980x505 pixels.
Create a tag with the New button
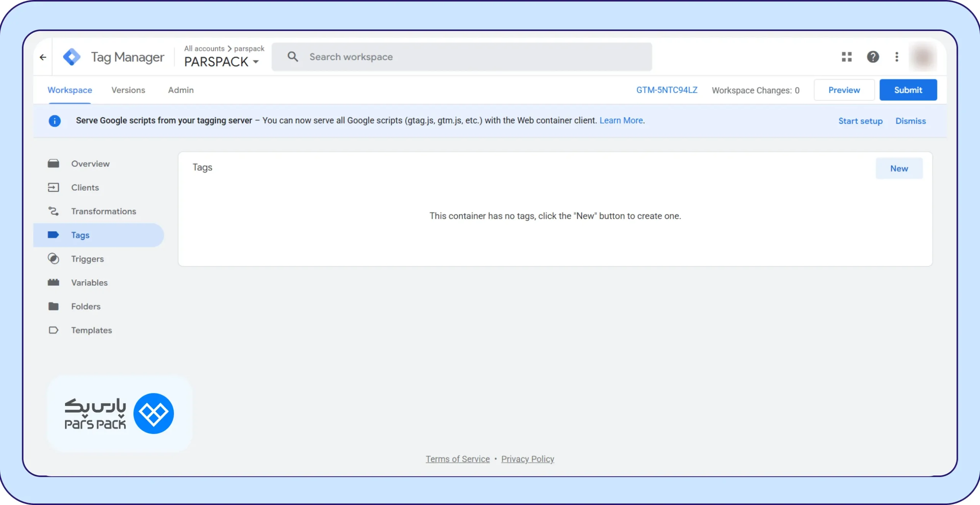(899, 168)
